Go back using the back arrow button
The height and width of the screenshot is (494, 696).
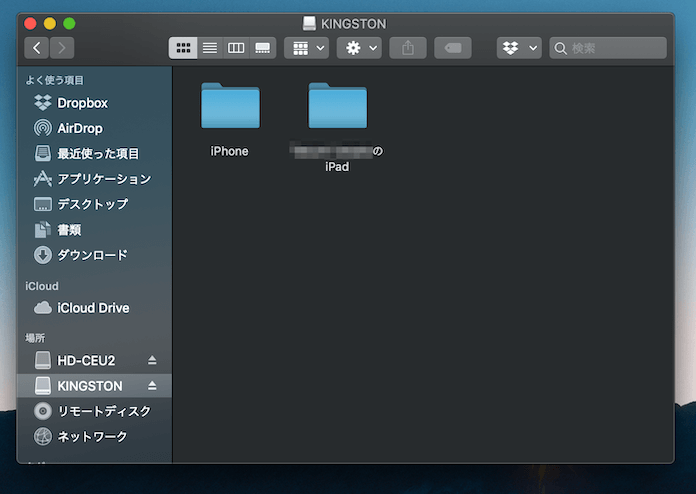37,48
